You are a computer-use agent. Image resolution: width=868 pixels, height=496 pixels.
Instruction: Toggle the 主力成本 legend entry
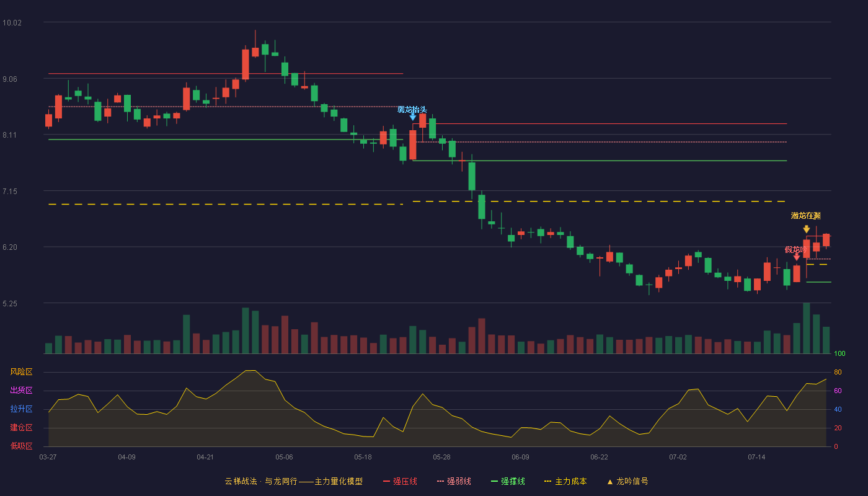pos(565,481)
